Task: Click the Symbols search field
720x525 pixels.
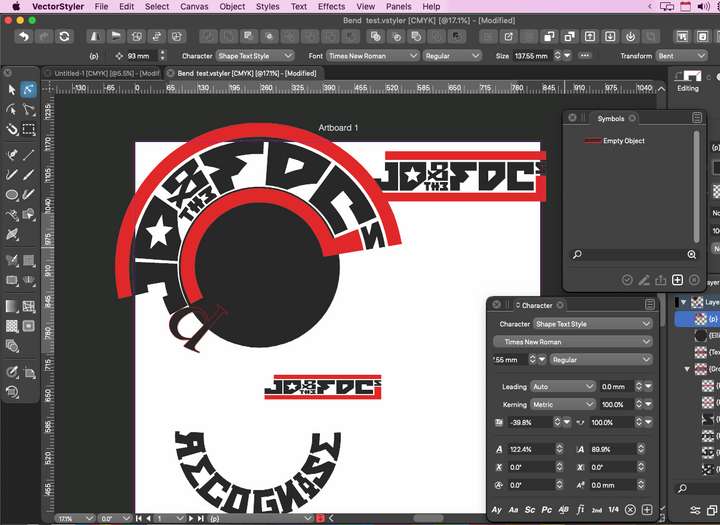Action: point(633,254)
